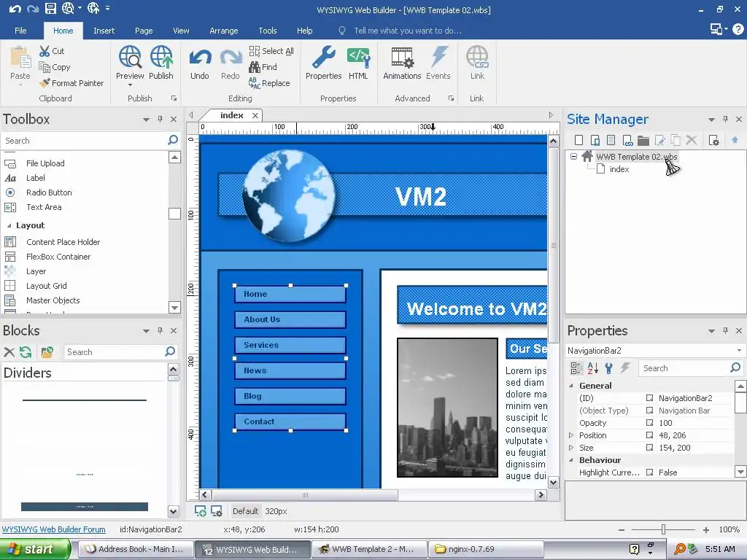Click the Link globe icon in ribbon
Image resolution: width=747 pixels, height=560 pixels.
pos(477,57)
